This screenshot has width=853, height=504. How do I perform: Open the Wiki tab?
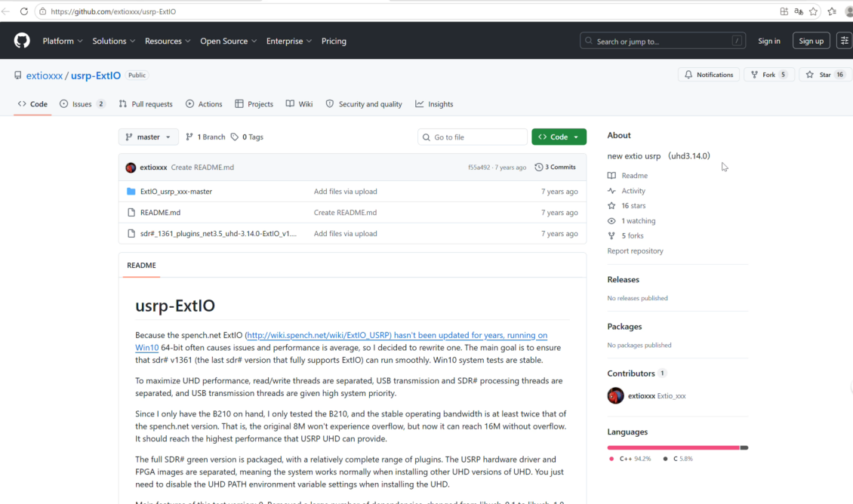[x=299, y=104]
